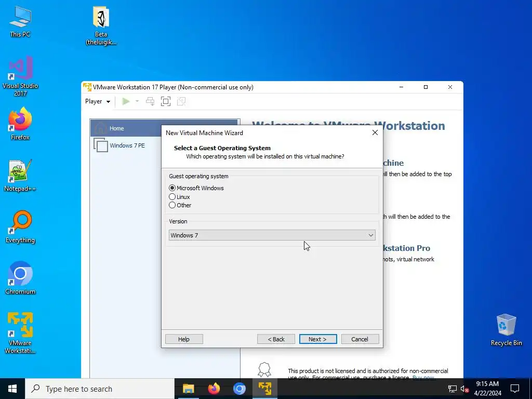
Task: Click the license ribbon badge icon
Action: pyautogui.click(x=264, y=370)
